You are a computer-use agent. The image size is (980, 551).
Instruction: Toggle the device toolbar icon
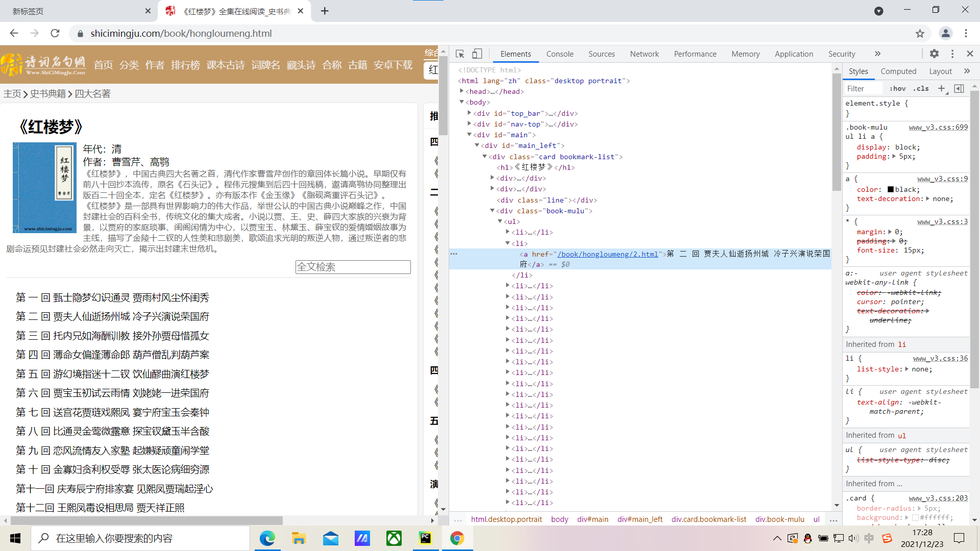tap(477, 54)
